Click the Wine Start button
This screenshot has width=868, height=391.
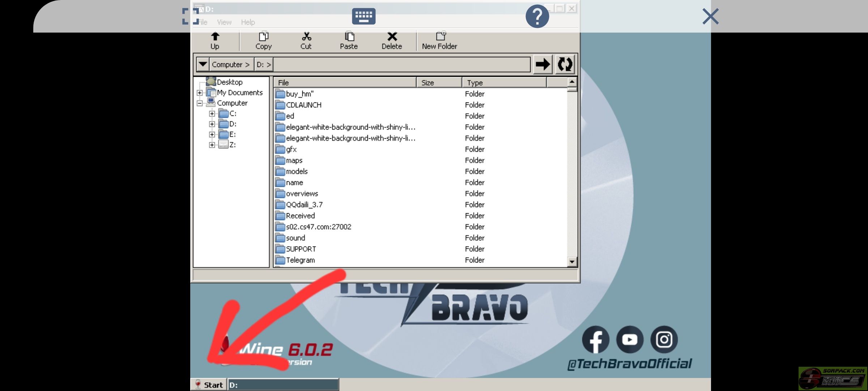(x=209, y=384)
